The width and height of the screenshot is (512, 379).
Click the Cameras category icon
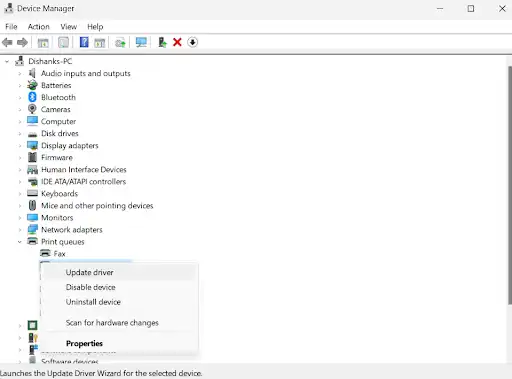[32, 109]
